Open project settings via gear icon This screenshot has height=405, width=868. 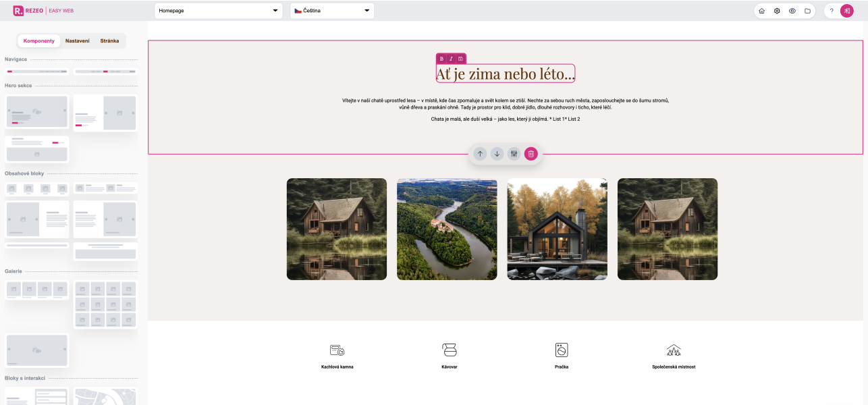pos(777,11)
